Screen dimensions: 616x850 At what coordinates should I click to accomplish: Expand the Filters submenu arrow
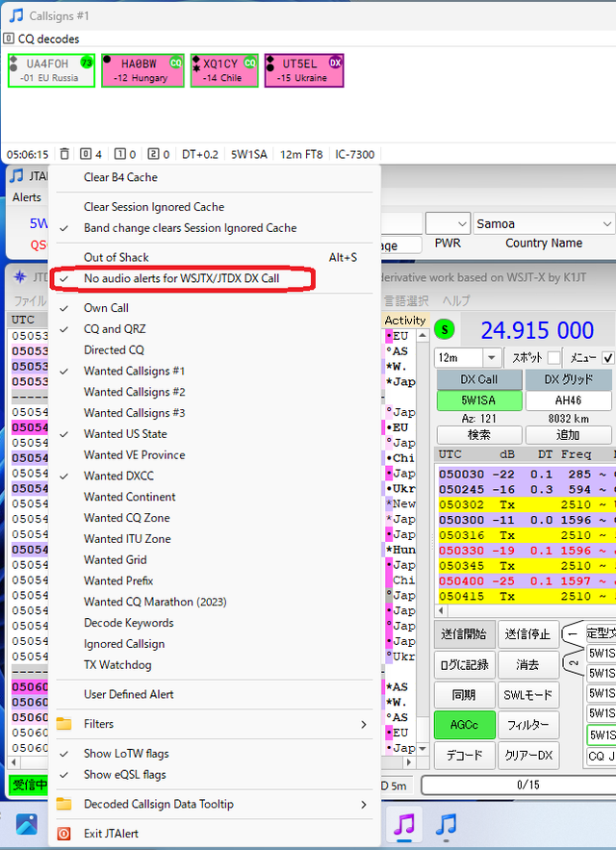coord(364,724)
